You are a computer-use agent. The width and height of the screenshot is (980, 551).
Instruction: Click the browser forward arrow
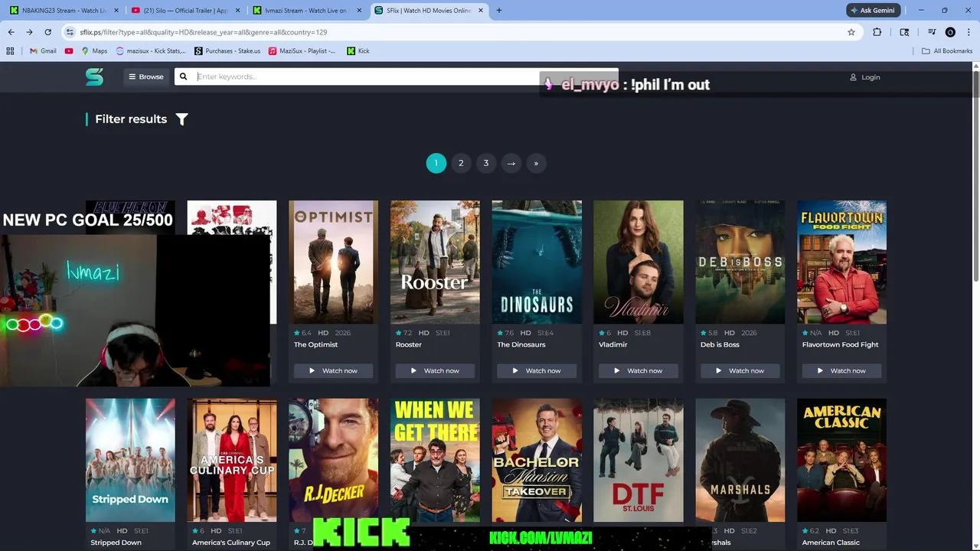[x=29, y=32]
